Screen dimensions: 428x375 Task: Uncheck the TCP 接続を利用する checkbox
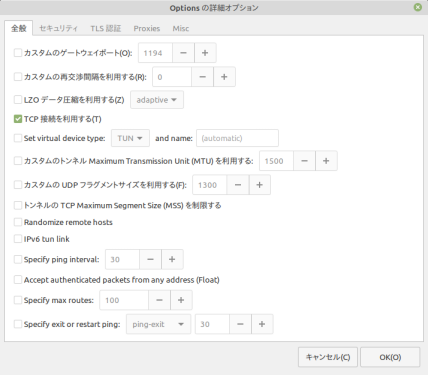click(x=18, y=119)
